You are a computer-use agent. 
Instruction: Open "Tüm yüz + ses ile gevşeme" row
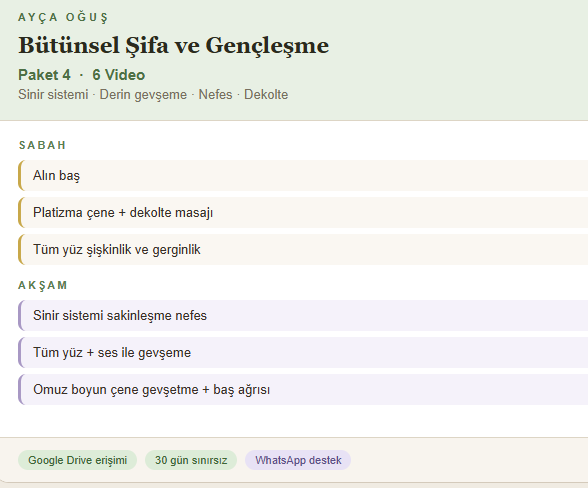[303, 353]
